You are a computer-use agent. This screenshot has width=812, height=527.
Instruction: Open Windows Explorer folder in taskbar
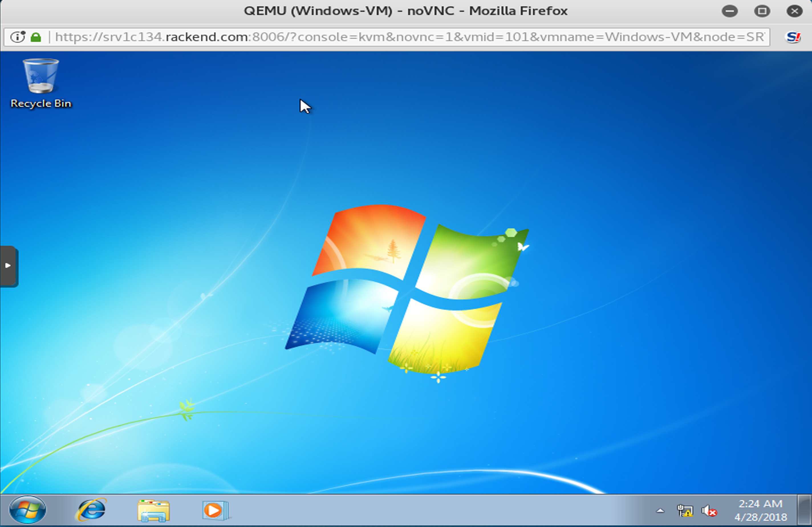pyautogui.click(x=153, y=510)
